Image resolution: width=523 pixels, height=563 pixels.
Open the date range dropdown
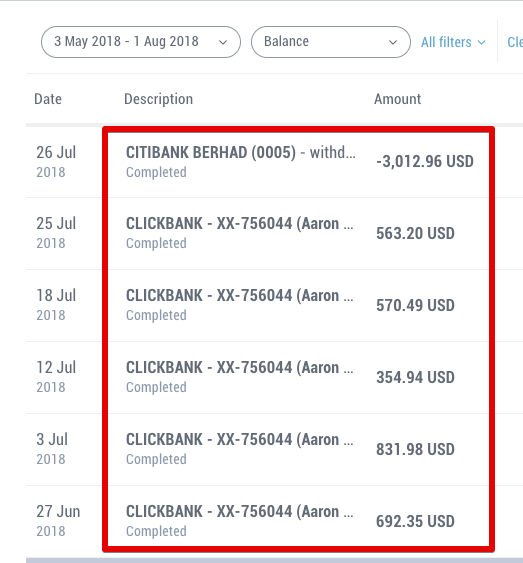click(x=141, y=42)
